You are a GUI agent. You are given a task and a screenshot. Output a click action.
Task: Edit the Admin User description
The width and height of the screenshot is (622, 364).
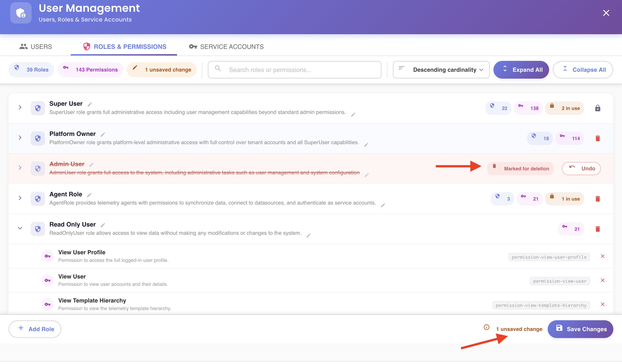point(367,175)
